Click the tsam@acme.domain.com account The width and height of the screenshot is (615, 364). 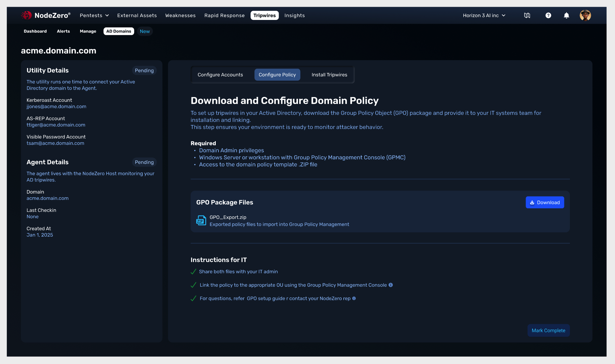click(x=55, y=143)
